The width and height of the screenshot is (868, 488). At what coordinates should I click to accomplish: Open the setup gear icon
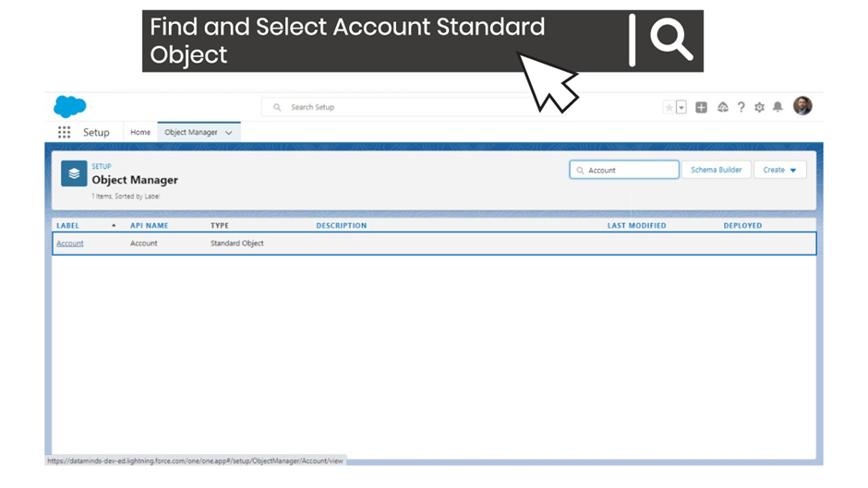click(759, 107)
